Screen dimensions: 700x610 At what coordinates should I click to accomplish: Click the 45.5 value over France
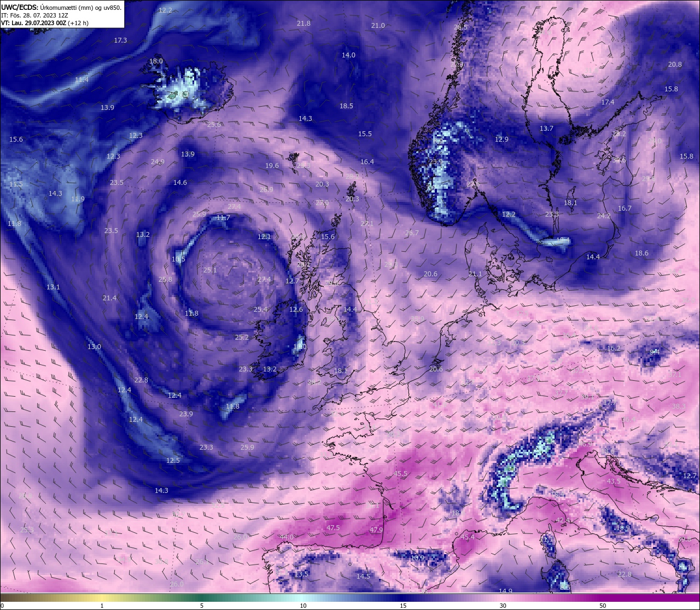(400, 474)
